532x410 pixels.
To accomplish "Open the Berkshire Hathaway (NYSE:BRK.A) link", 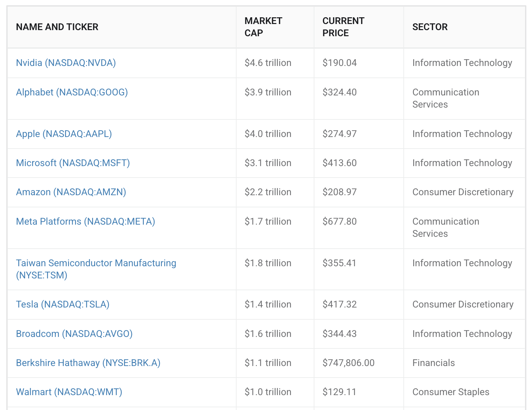I will 88,363.
